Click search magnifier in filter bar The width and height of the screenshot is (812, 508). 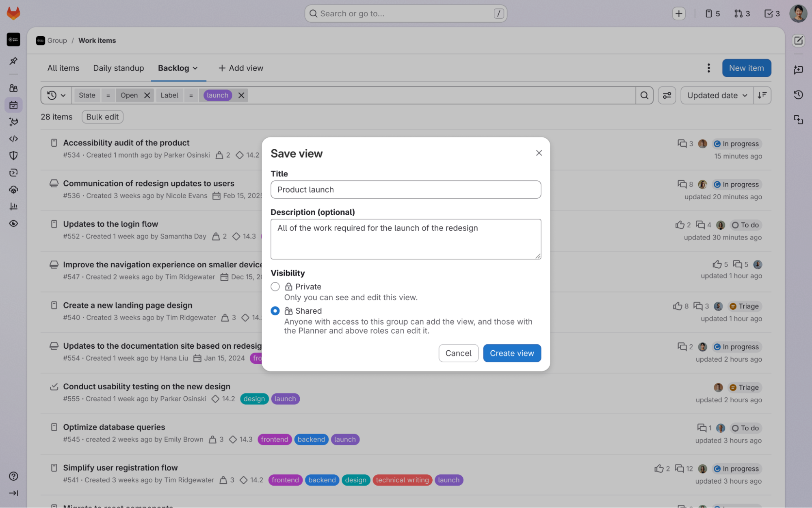644,96
